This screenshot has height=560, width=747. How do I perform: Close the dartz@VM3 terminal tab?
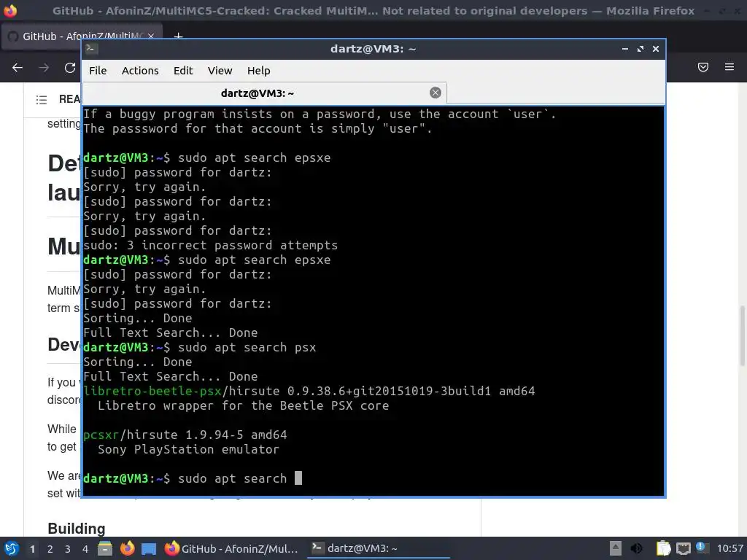435,93
